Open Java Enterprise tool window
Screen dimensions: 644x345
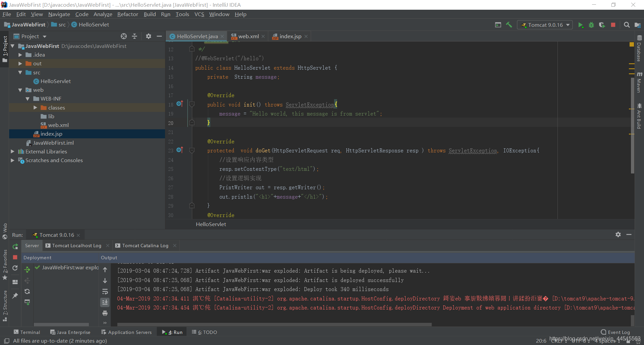pyautogui.click(x=70, y=332)
